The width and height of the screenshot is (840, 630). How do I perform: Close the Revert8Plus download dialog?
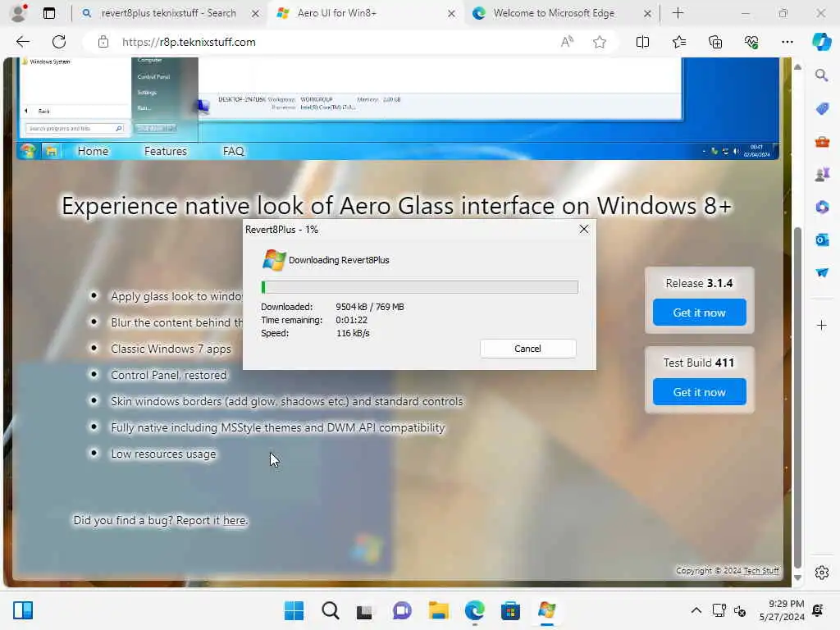coord(584,230)
